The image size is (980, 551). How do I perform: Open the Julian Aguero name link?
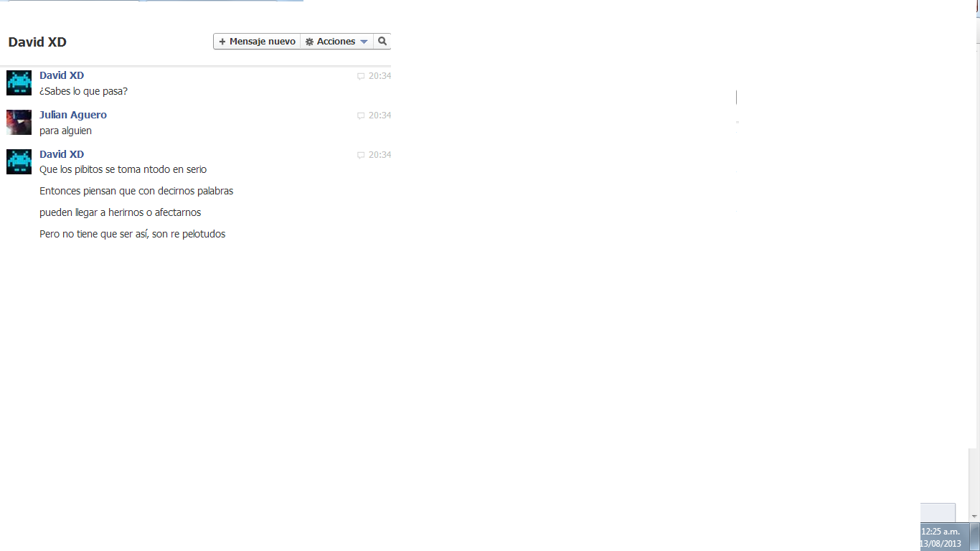point(73,115)
